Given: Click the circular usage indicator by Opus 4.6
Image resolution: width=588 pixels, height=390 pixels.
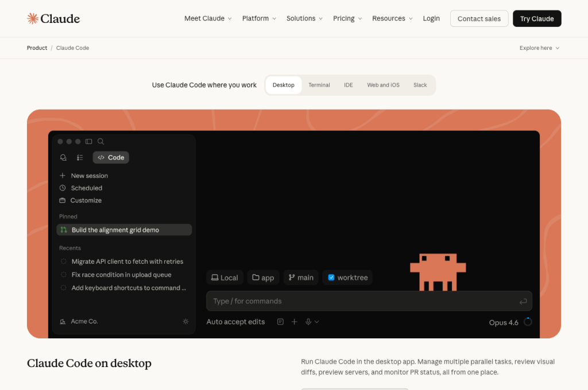Looking at the screenshot, I should point(528,322).
